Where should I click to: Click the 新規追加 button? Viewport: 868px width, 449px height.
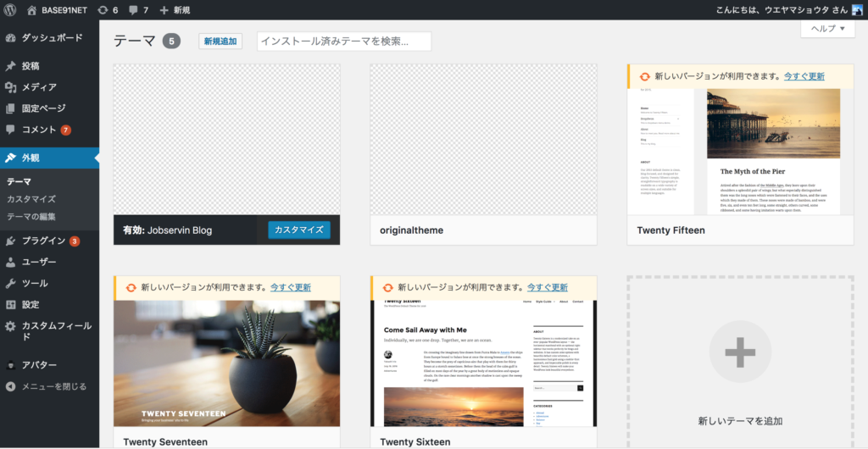(x=220, y=42)
